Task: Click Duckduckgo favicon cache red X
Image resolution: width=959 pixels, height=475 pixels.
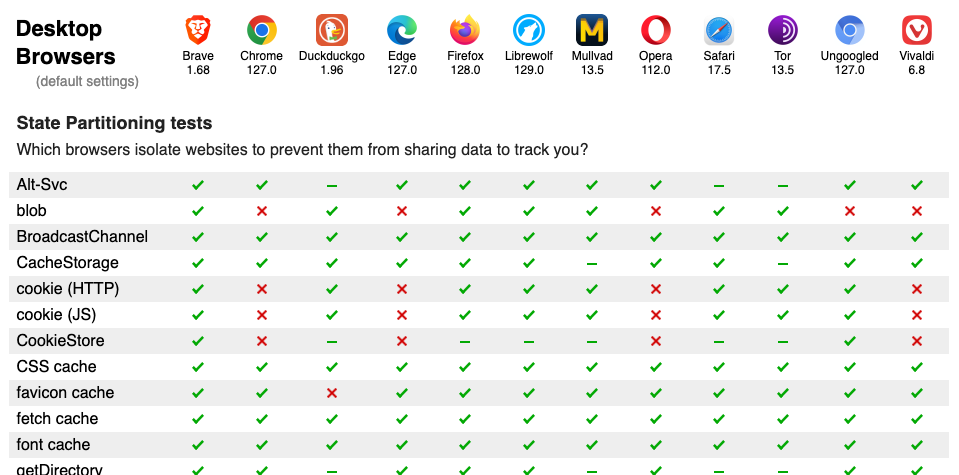Action: pos(331,393)
